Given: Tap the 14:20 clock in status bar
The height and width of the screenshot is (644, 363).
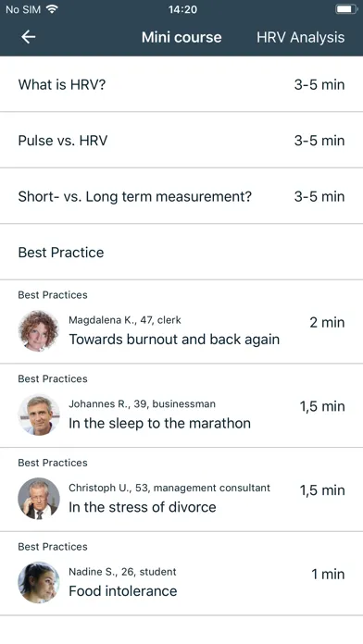Looking at the screenshot, I should click(x=182, y=9).
